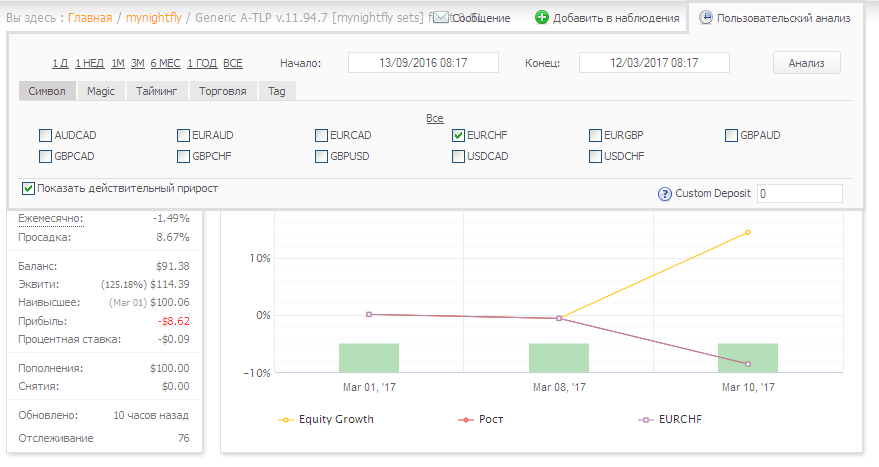Open the Тайминг tab

click(157, 91)
